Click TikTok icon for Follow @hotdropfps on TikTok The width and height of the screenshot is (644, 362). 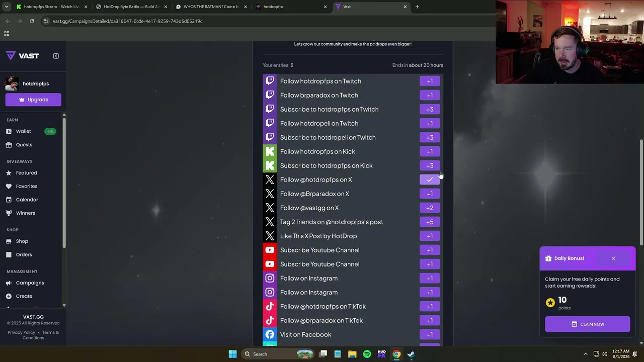270,306
